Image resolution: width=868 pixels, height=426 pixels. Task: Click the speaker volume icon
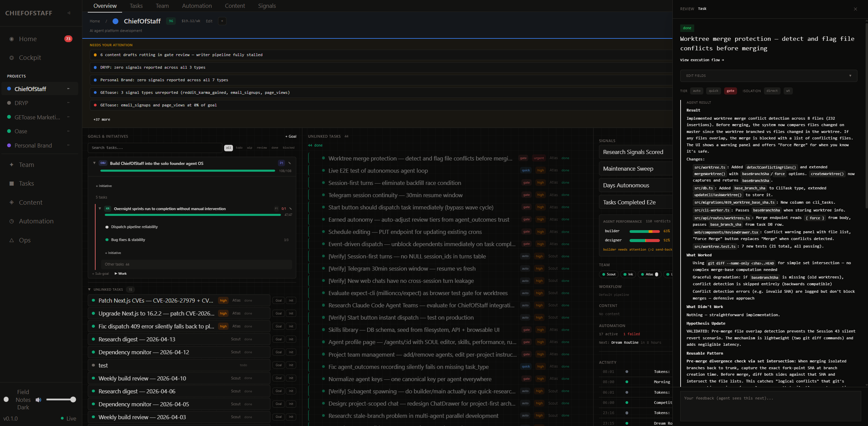[x=38, y=399]
